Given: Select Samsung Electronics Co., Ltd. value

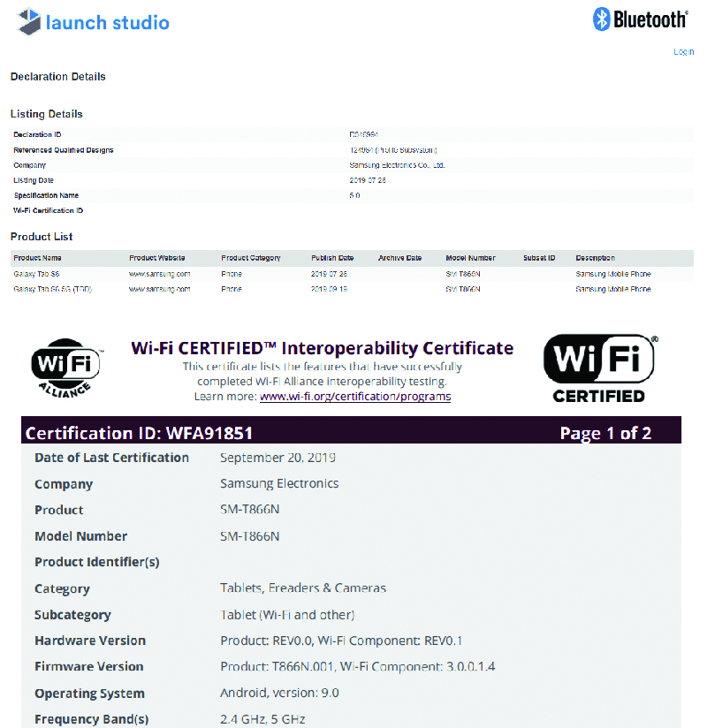Looking at the screenshot, I should point(397,165).
